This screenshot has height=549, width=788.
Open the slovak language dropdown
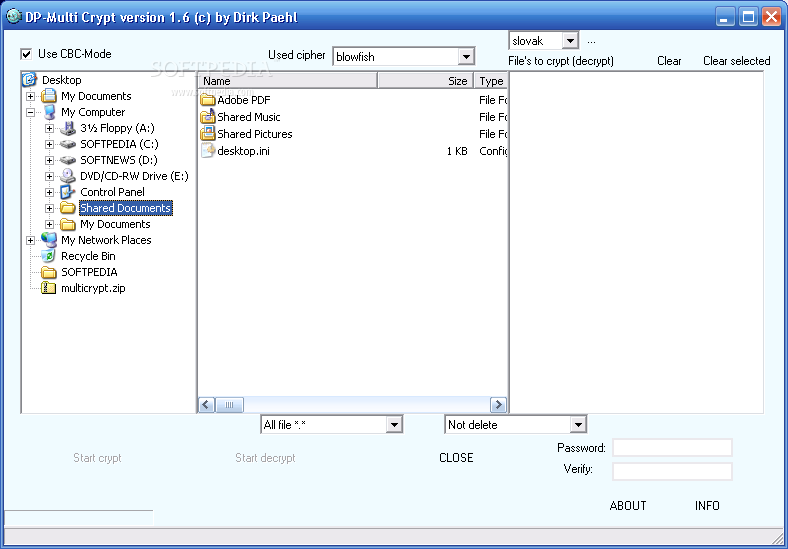[570, 41]
